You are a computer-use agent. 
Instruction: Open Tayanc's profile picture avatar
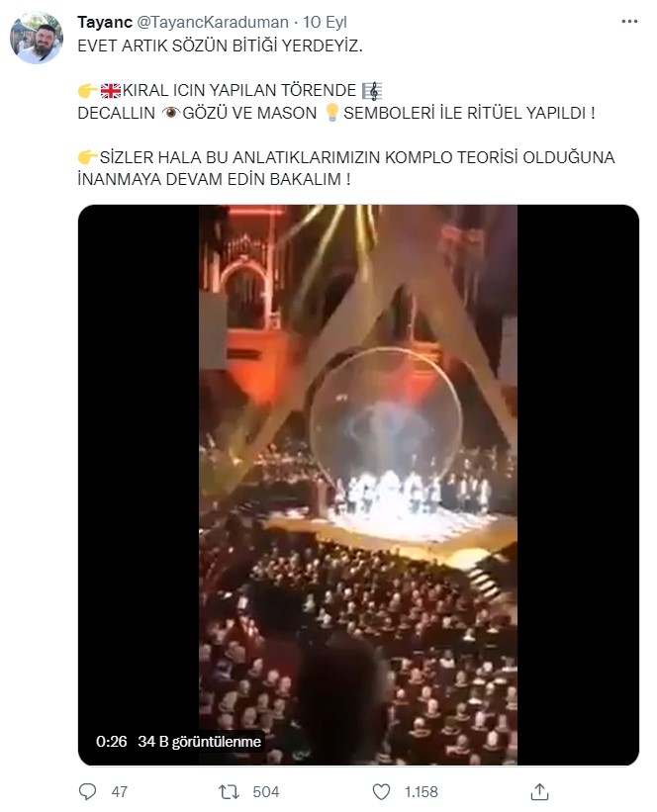(37, 38)
